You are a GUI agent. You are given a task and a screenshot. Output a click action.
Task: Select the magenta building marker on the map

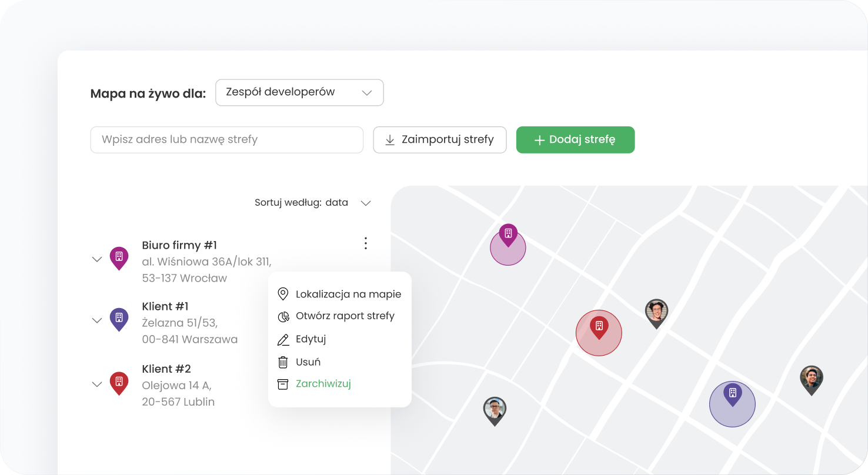tap(508, 235)
